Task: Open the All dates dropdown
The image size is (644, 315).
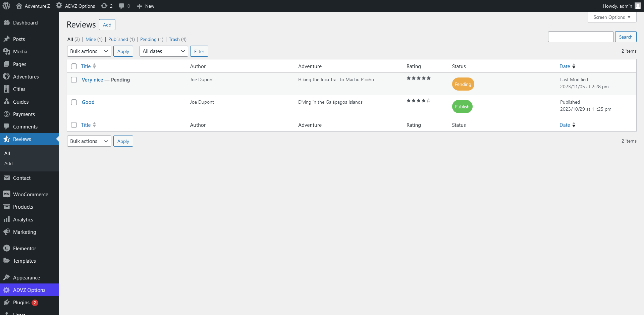Action: click(164, 51)
